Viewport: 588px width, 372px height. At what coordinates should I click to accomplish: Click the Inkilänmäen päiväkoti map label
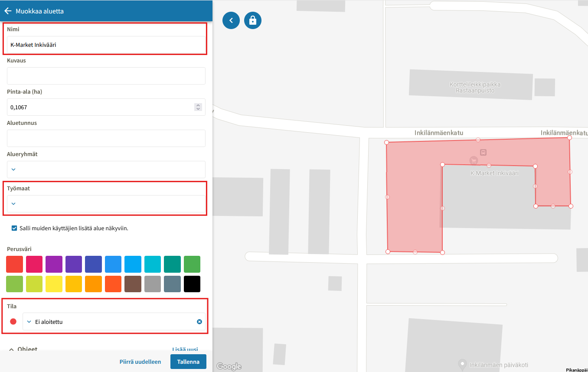(499, 365)
